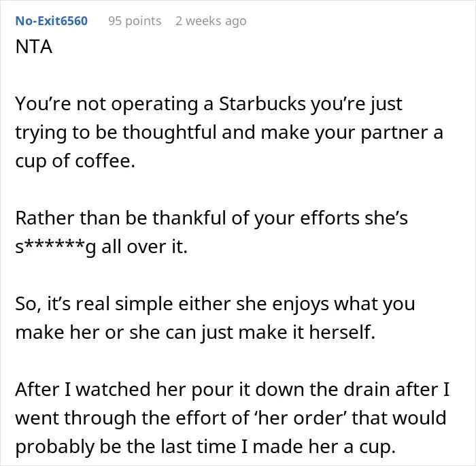Click the sentence starting After I watched her
Screen dimensions: 476x466
pyautogui.click(x=233, y=418)
